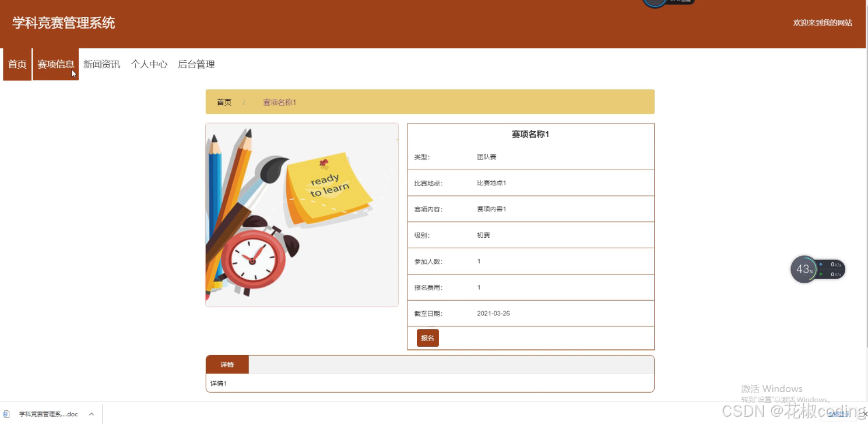Click the 43% performance gauge circle
Screen dimensions: 868x426
point(803,269)
